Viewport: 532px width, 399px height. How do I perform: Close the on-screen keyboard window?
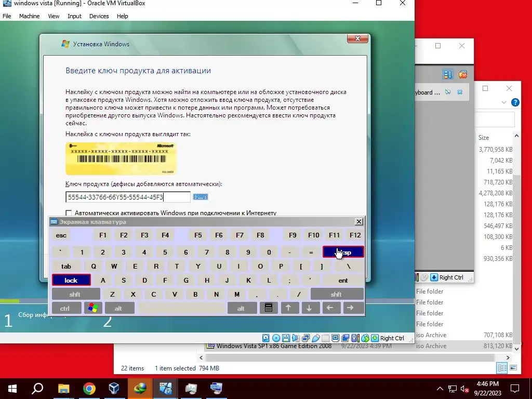(x=358, y=221)
